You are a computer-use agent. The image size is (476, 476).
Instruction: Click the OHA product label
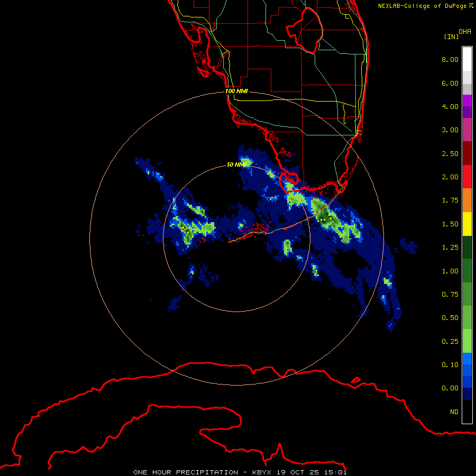[x=465, y=32]
